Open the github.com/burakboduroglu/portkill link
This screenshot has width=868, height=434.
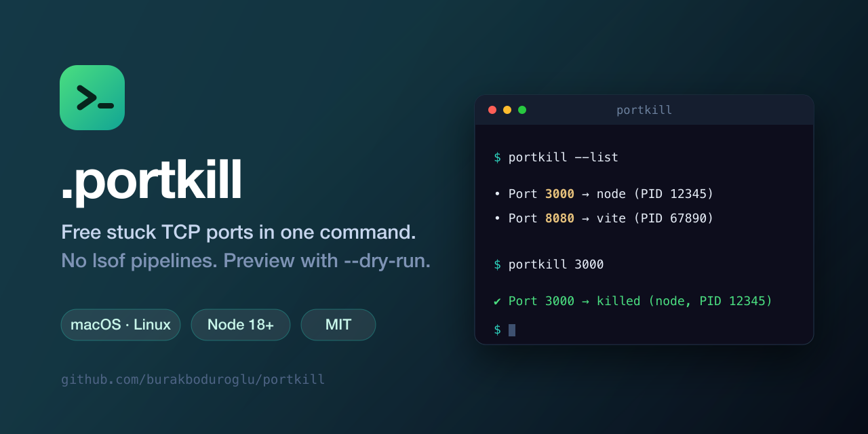[193, 380]
